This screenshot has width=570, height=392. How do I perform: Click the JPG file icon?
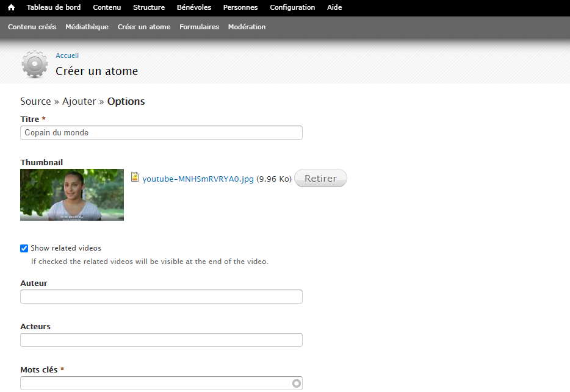tap(135, 177)
